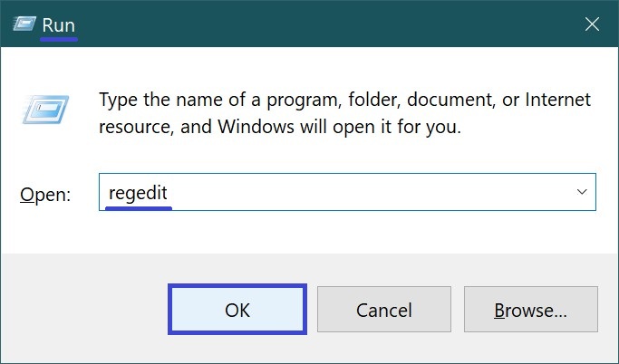The image size is (619, 364).
Task: Click the Run title text
Action: [58, 25]
